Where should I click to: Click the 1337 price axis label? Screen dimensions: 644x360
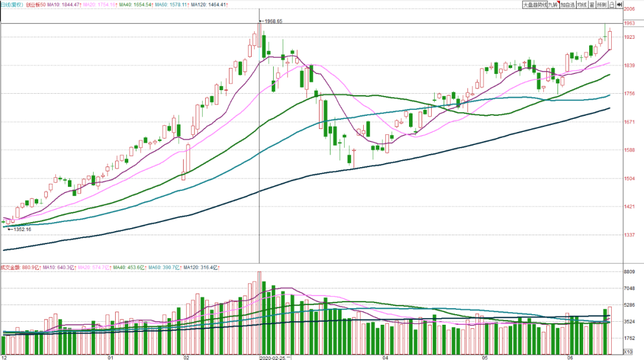[629, 235]
